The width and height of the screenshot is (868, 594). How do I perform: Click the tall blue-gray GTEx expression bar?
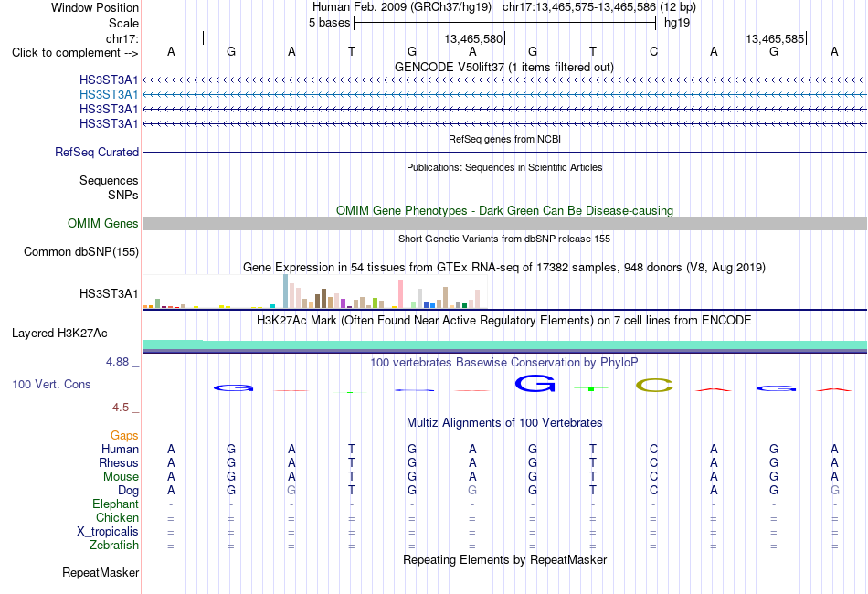[x=286, y=292]
